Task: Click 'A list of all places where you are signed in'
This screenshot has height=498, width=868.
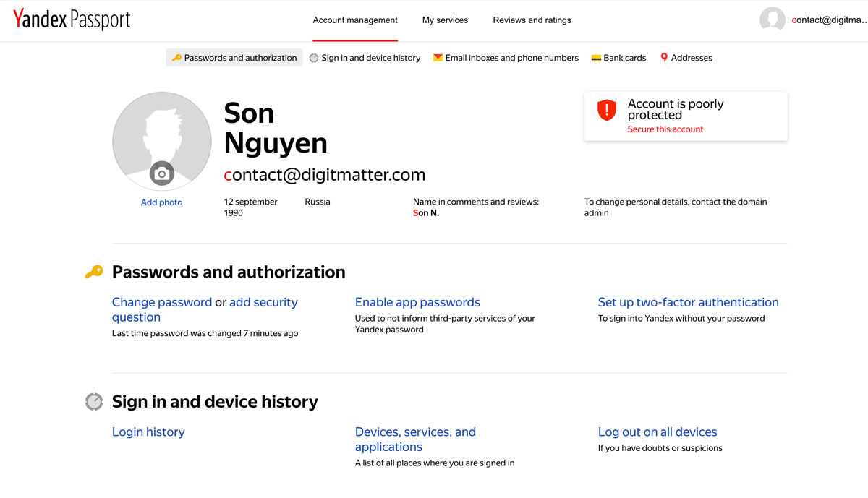Action: 435,463
